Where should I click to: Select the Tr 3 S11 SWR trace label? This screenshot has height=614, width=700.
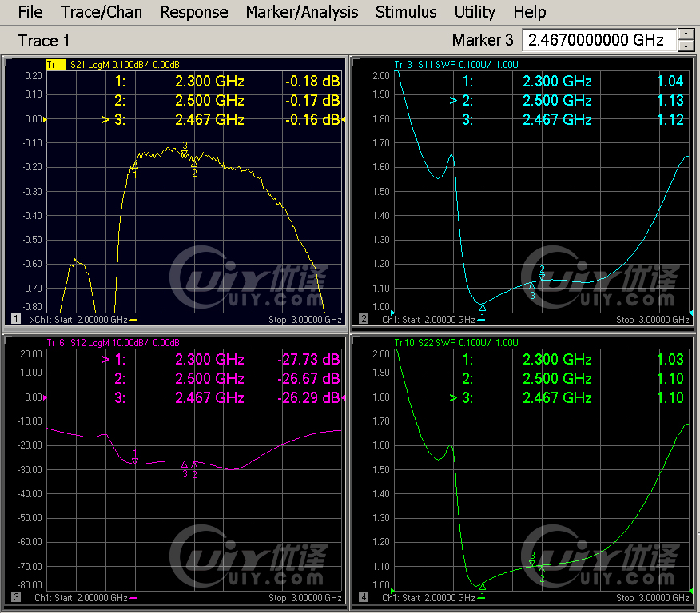[456, 65]
